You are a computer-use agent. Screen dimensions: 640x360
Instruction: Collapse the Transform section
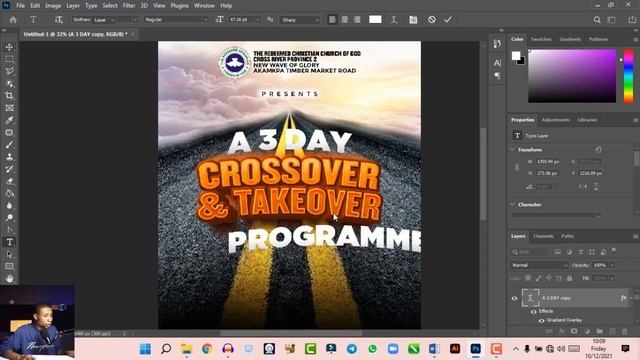click(x=513, y=150)
